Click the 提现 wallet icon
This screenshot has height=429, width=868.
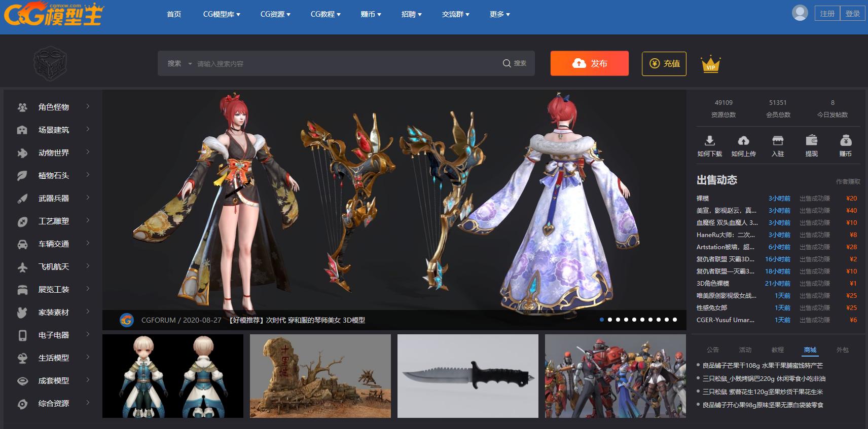(811, 140)
